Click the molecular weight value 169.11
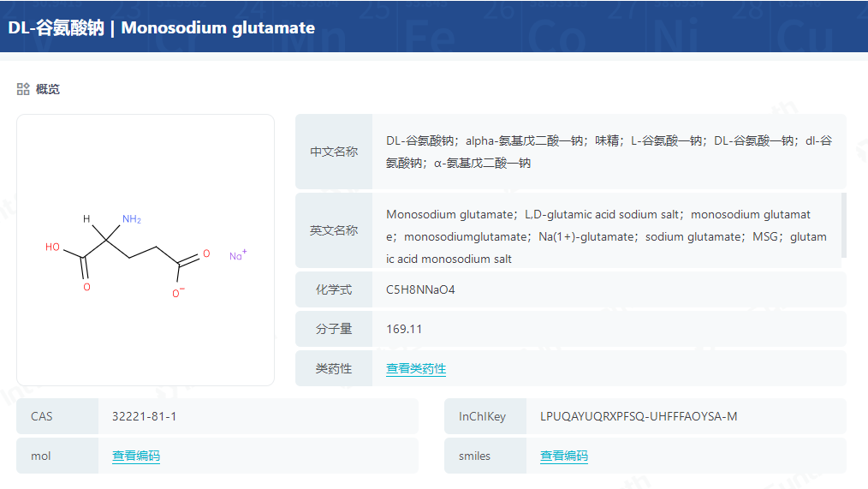 pos(404,329)
